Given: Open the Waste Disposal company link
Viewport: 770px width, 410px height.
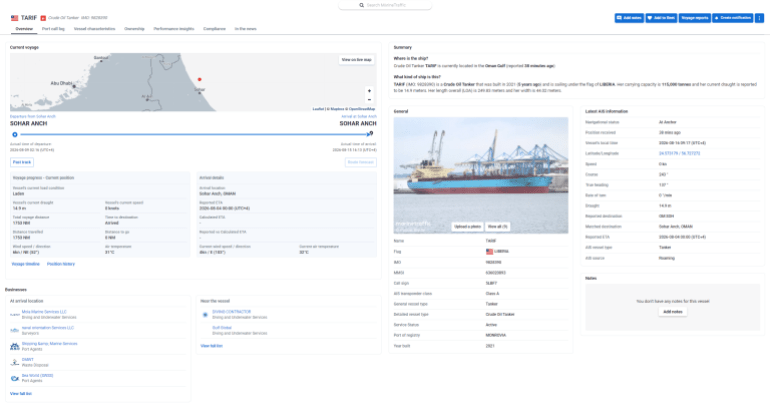Looking at the screenshot, I should tap(28, 360).
